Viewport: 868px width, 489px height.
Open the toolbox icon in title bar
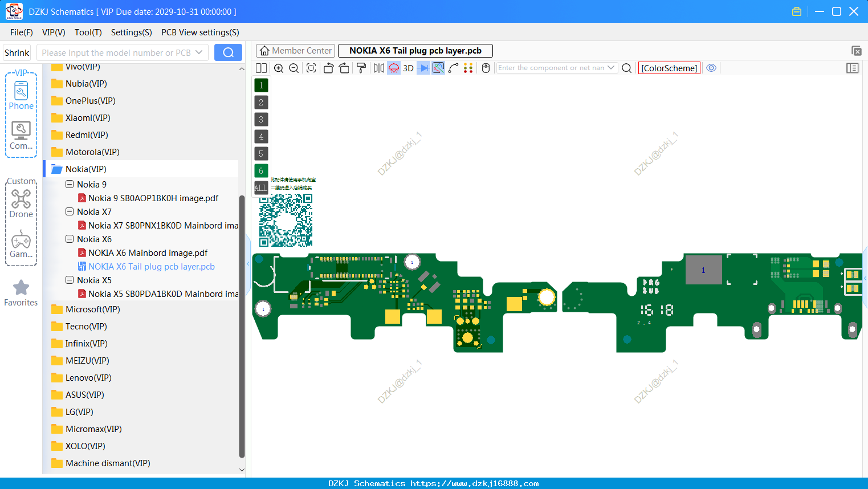tap(797, 11)
